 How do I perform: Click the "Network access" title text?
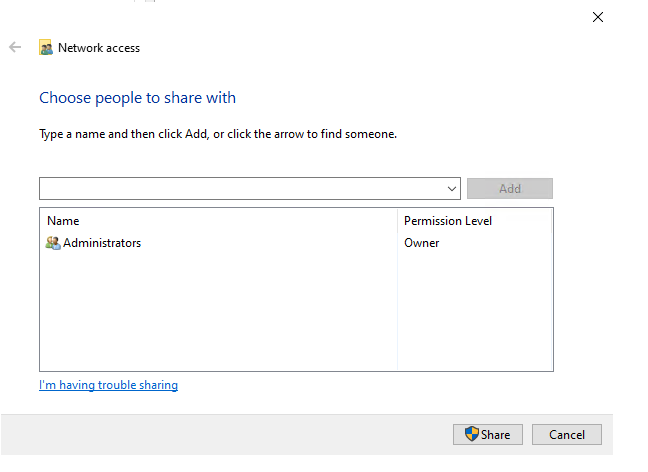(x=99, y=48)
